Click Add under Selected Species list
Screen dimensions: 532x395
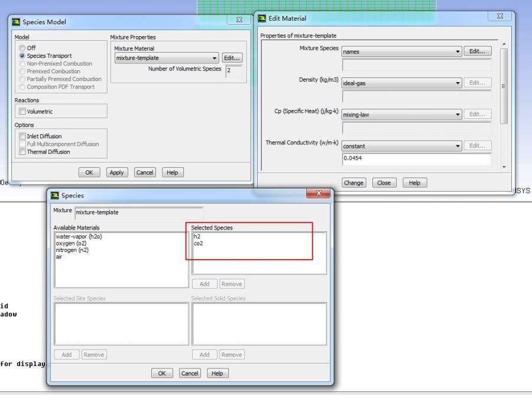click(205, 284)
